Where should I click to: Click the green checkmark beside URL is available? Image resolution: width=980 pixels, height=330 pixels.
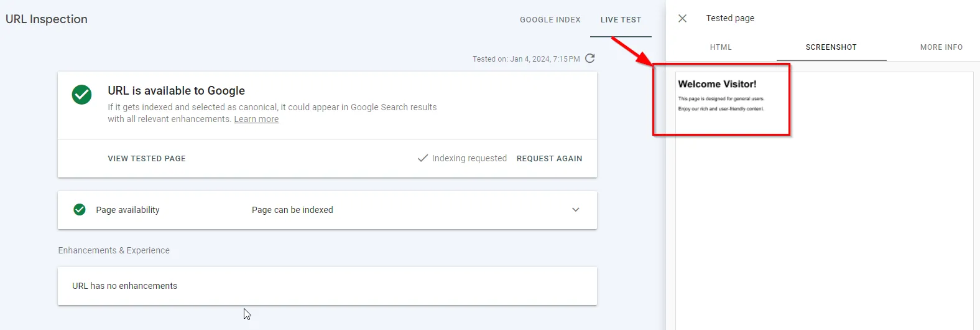81,95
